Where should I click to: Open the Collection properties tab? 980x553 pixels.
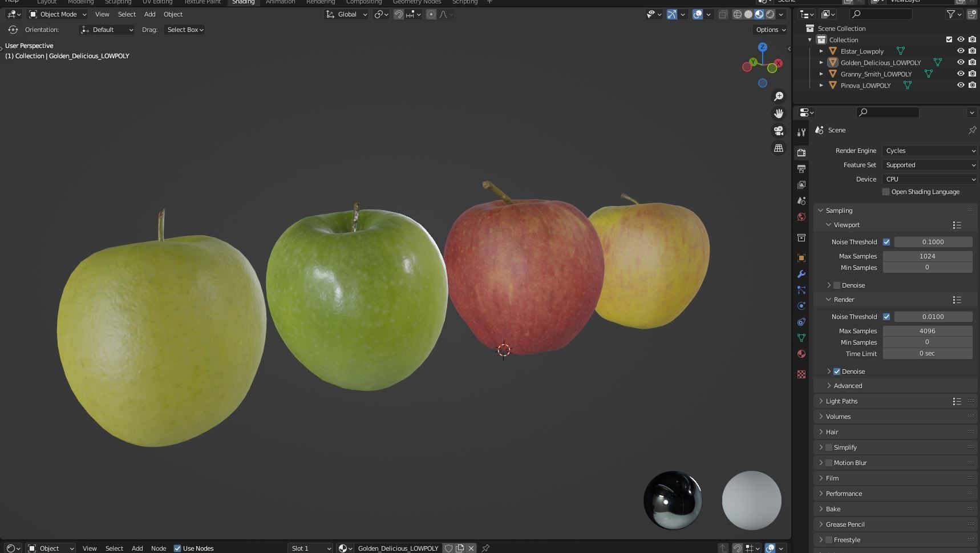point(801,237)
